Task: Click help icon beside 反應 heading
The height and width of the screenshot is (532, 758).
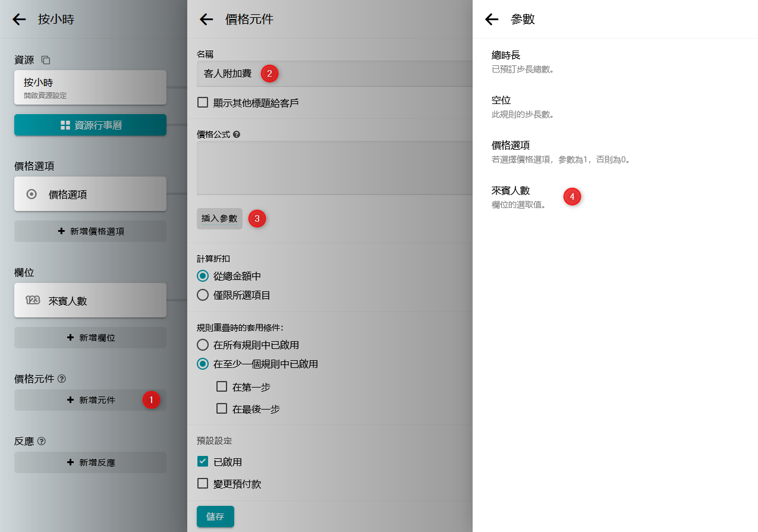Action: point(42,441)
